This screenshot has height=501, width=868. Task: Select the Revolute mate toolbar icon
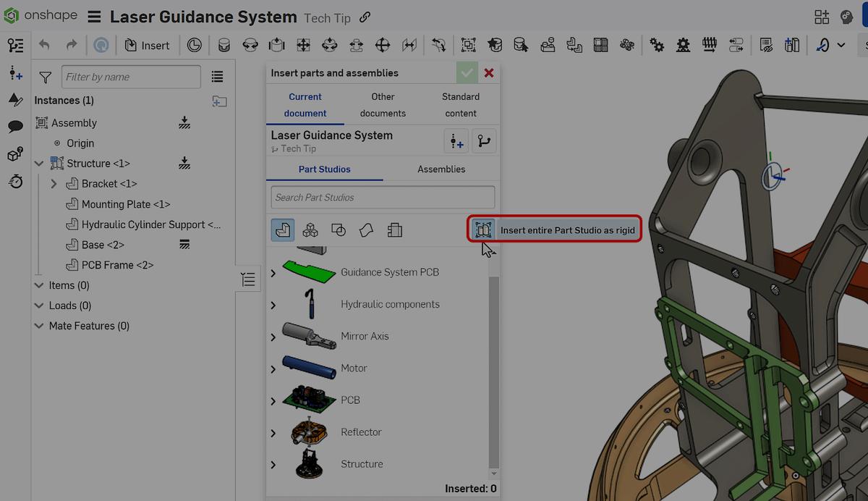coord(249,45)
